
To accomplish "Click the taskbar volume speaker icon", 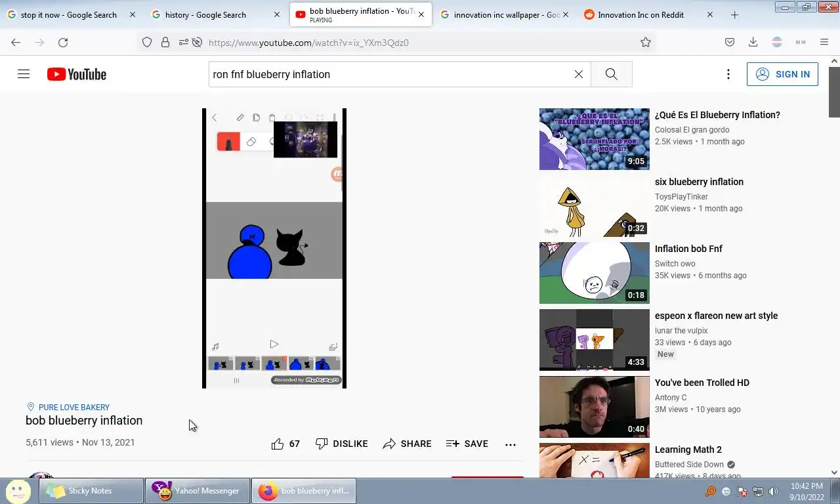I will [774, 492].
